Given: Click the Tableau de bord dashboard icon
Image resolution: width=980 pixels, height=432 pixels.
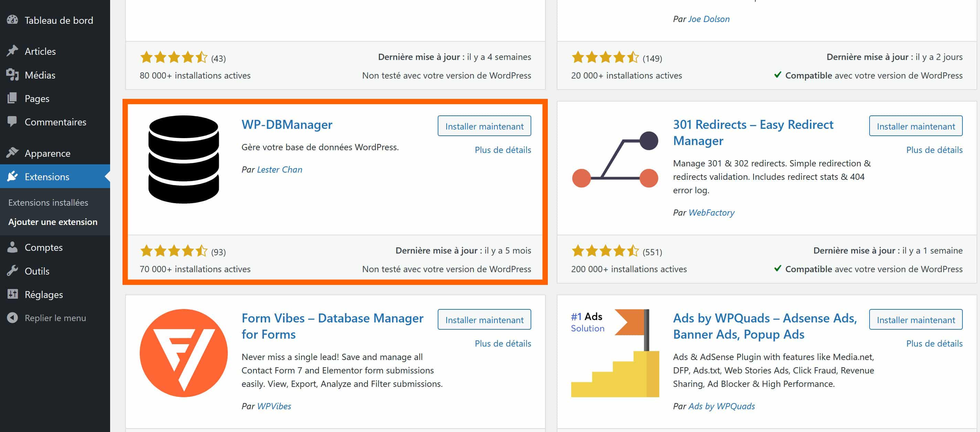Looking at the screenshot, I should coord(12,20).
